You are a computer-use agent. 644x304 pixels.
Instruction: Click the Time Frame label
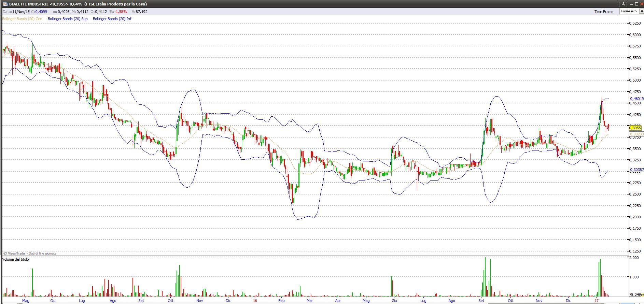pos(604,12)
